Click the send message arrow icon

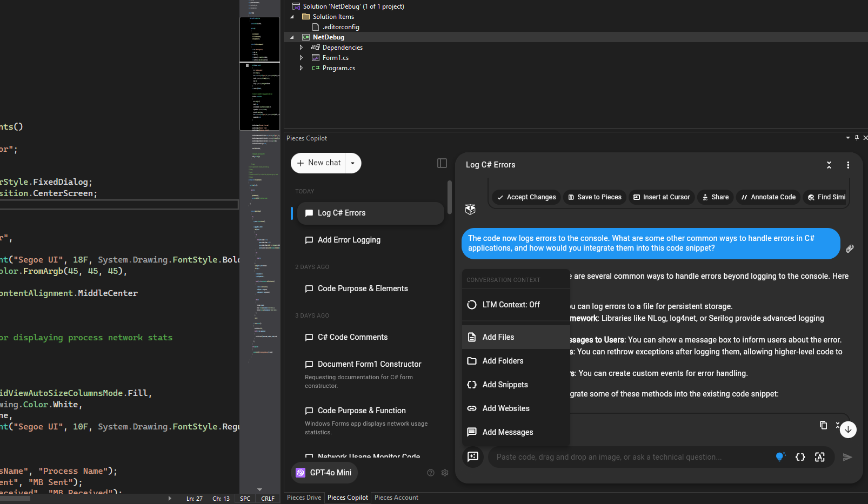(847, 457)
